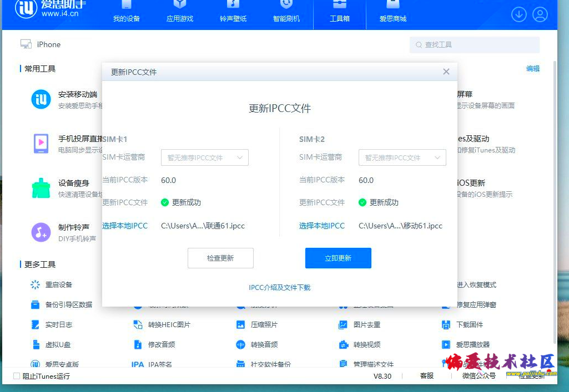This screenshot has width=569, height=392.
Task: Focus the 查找工具 search field
Action: (x=477, y=45)
